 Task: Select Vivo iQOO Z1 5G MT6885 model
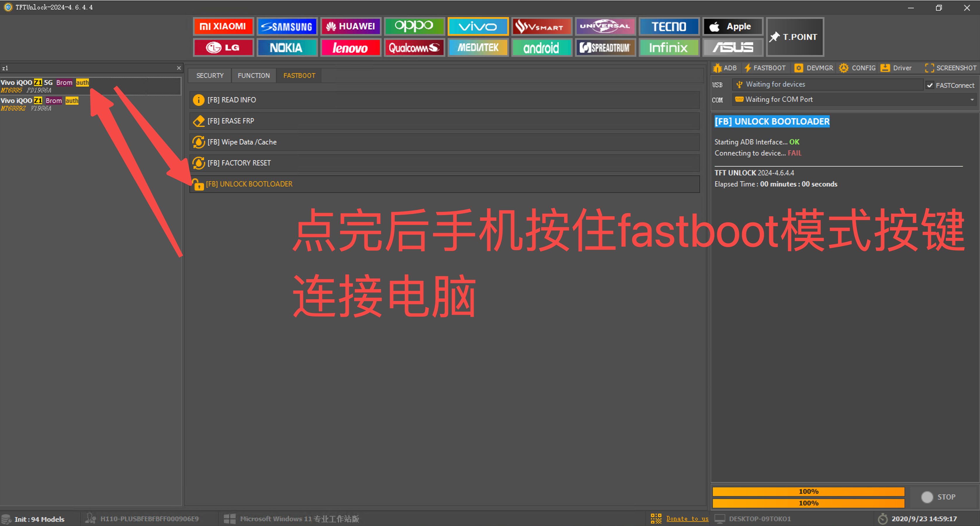point(91,86)
